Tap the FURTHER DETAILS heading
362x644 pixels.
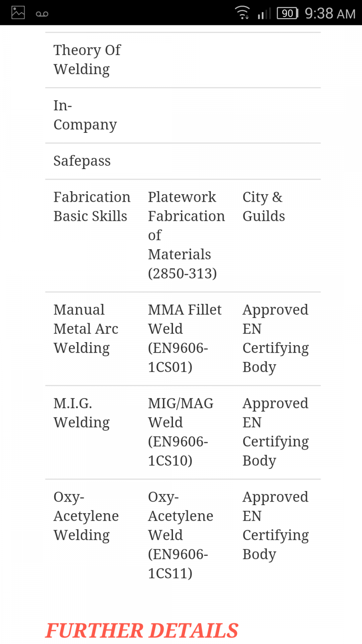click(x=142, y=631)
